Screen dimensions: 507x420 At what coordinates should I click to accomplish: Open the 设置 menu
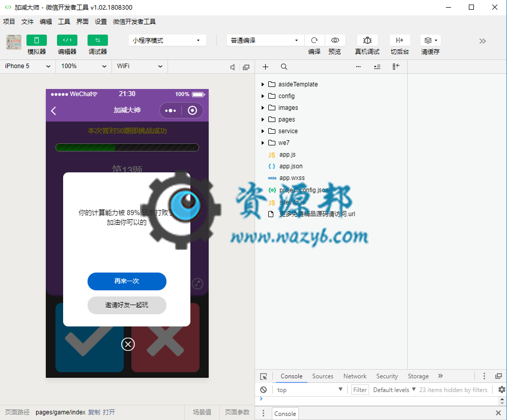101,22
